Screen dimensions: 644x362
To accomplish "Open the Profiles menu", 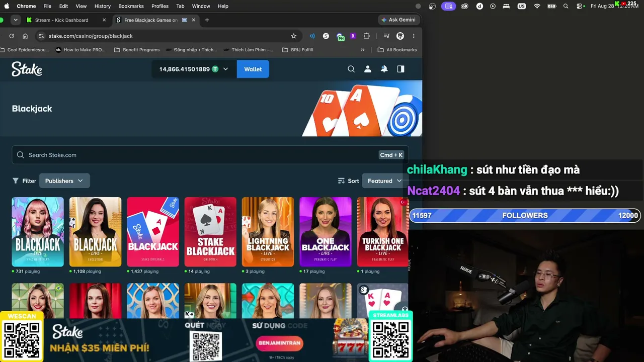I will click(160, 6).
